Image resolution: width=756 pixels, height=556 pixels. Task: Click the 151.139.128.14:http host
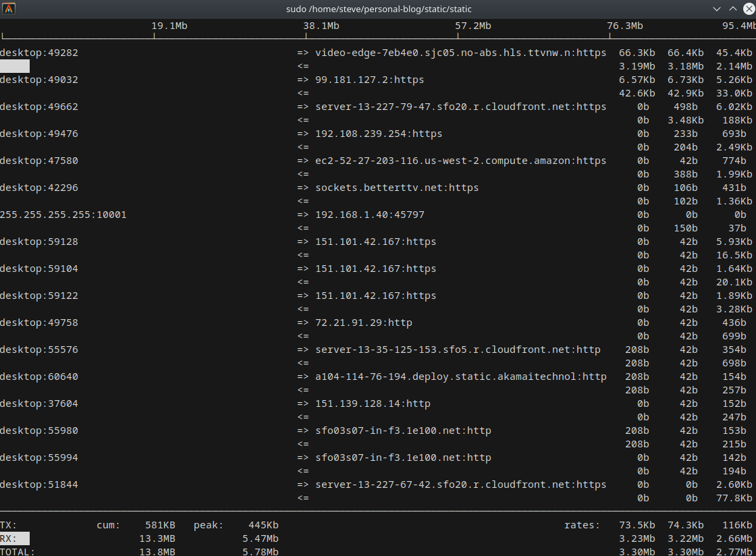click(x=373, y=404)
